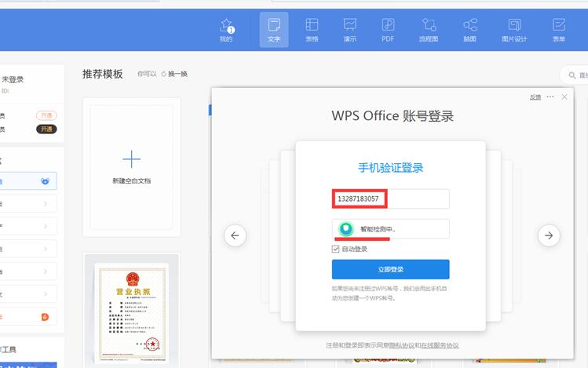
Task: Open the 演示 presentation tab
Action: (x=350, y=30)
